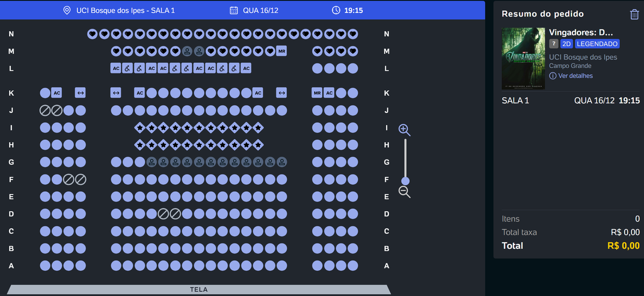The height and width of the screenshot is (296, 644).
Task: Click the yellow R$ 0,00 total amount
Action: [x=624, y=246]
